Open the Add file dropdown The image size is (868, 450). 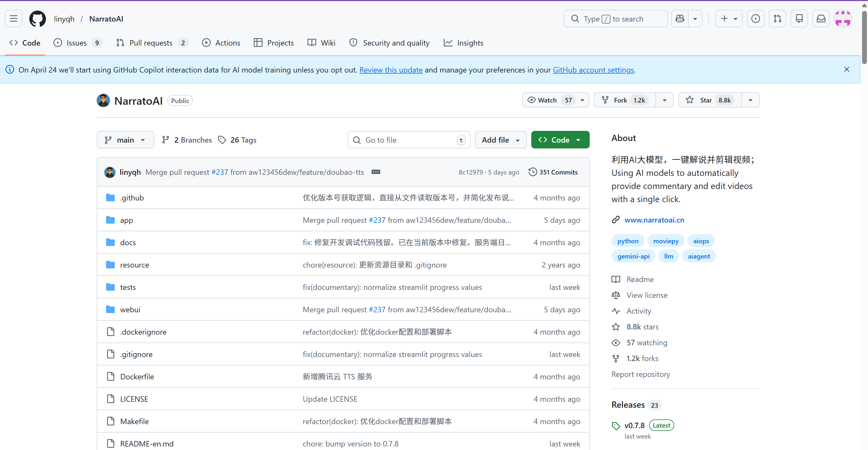click(x=500, y=140)
